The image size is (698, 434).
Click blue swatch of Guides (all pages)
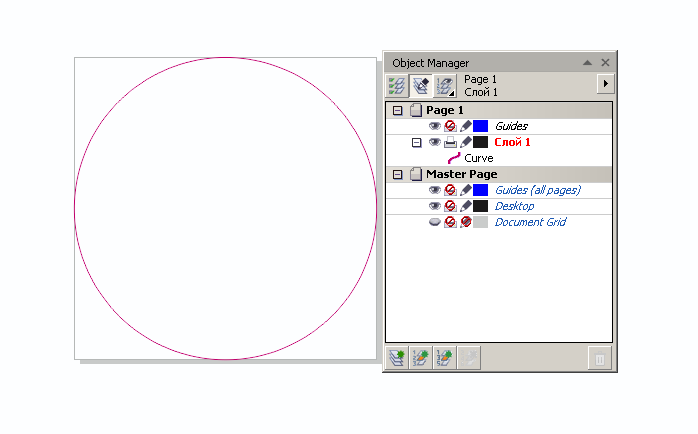(x=480, y=190)
